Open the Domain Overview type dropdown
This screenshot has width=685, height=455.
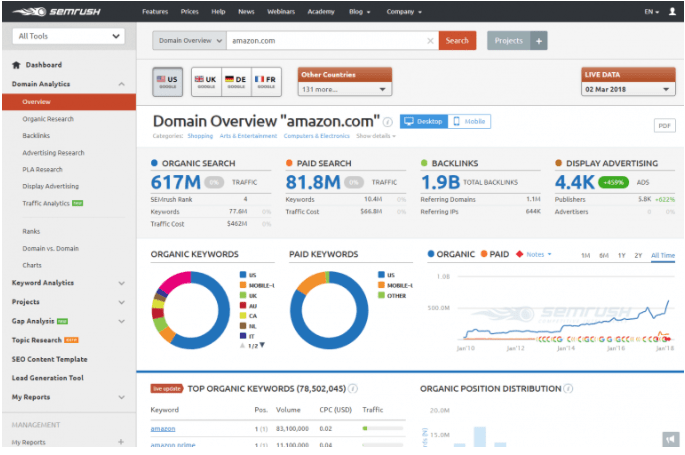click(190, 41)
